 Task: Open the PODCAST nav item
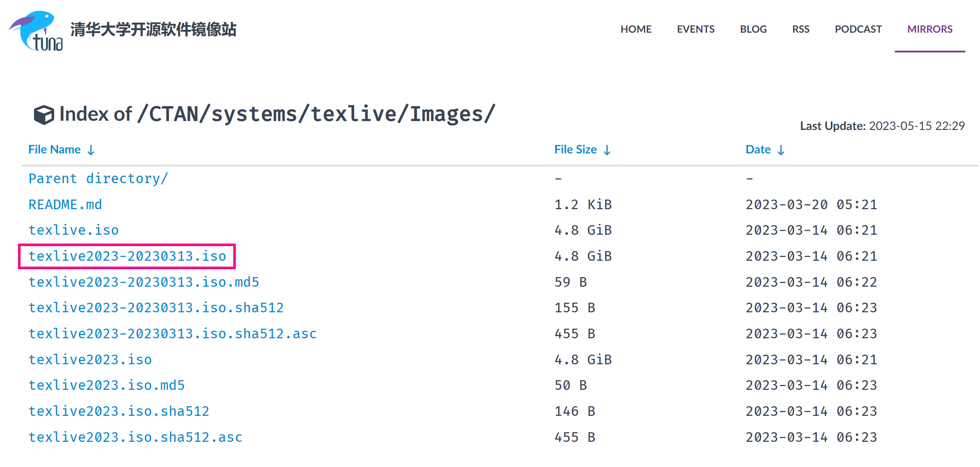tap(858, 29)
